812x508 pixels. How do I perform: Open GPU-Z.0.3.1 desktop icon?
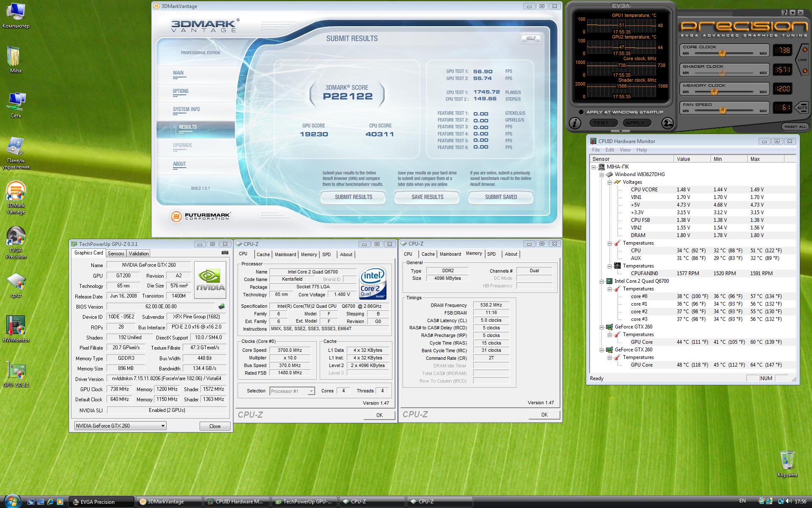point(16,374)
